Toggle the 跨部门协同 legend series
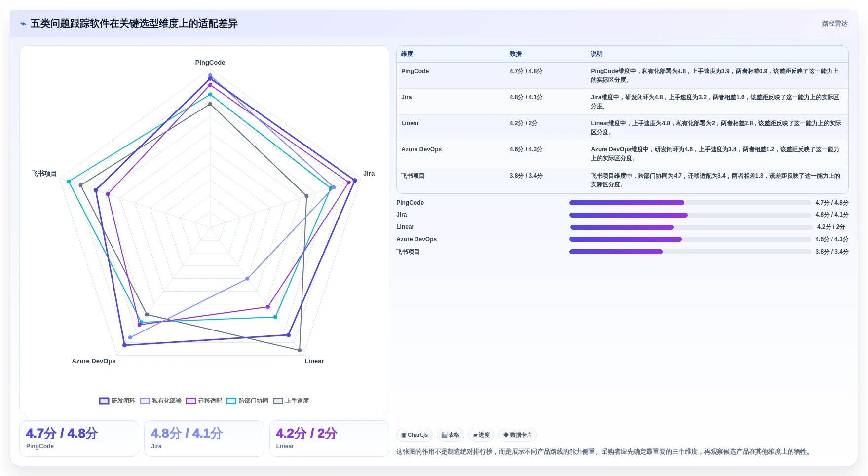This screenshot has width=868, height=476. [x=247, y=401]
